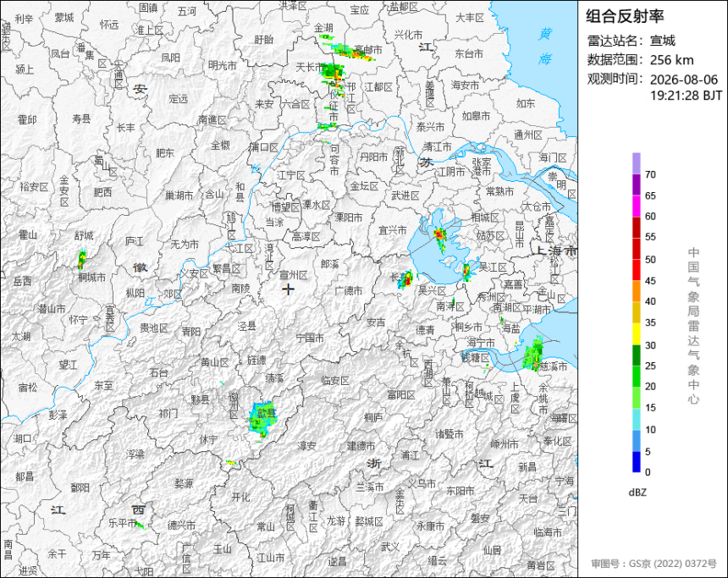Click the yellow 35 dBZ legend swatch
728x578 pixels.
point(636,312)
